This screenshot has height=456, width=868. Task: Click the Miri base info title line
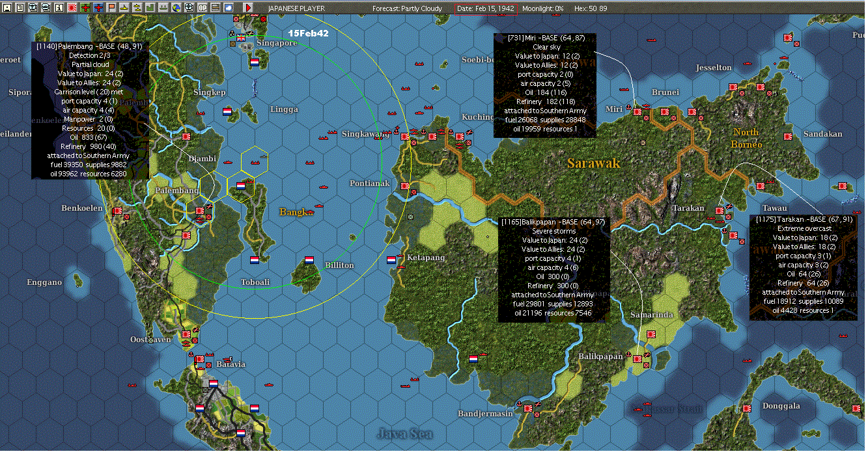pos(546,38)
